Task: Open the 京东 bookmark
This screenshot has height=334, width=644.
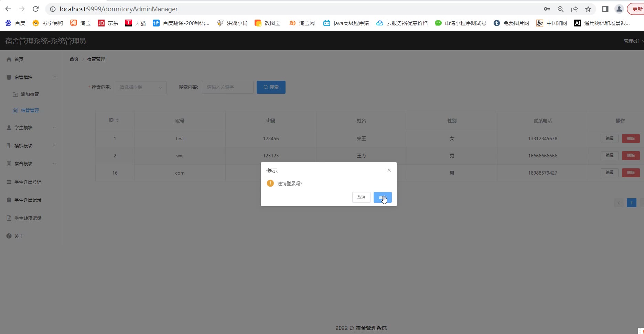Action: [x=108, y=23]
